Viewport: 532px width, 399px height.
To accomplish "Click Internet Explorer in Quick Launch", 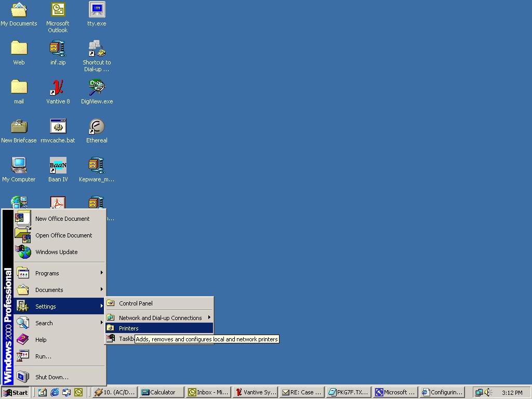I will click(x=55, y=392).
